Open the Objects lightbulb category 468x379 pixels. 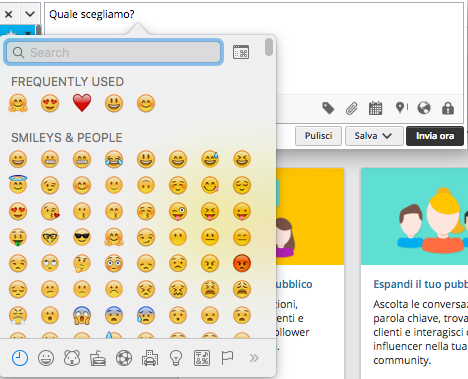click(176, 358)
